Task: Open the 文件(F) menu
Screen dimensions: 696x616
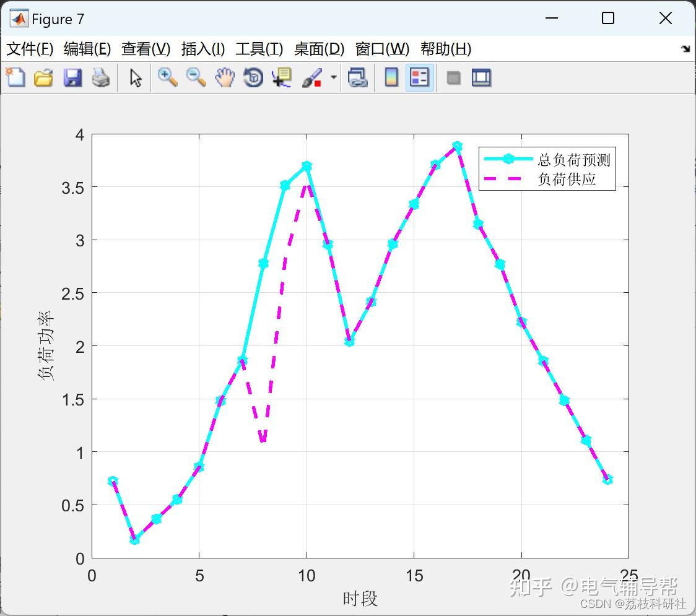Action: (30, 49)
